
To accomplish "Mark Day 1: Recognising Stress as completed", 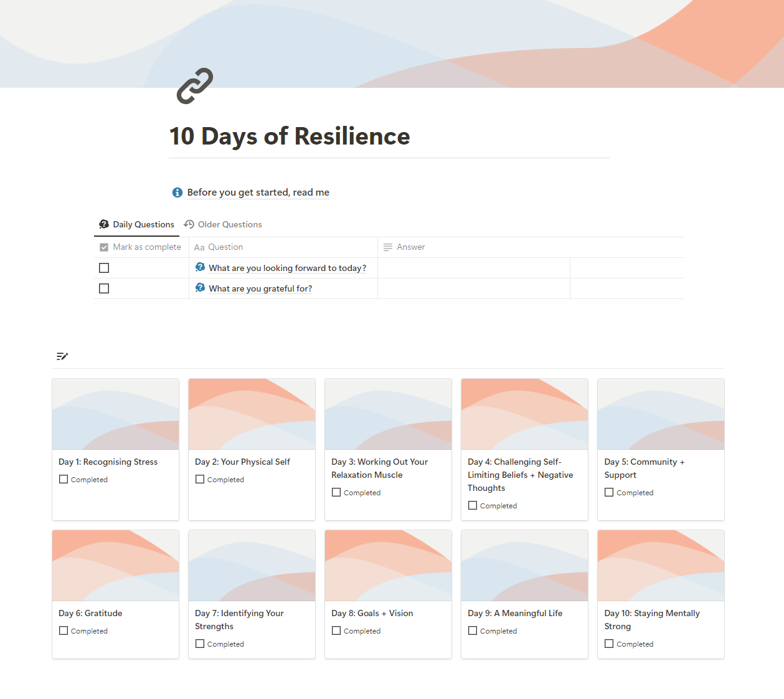I will (x=64, y=479).
